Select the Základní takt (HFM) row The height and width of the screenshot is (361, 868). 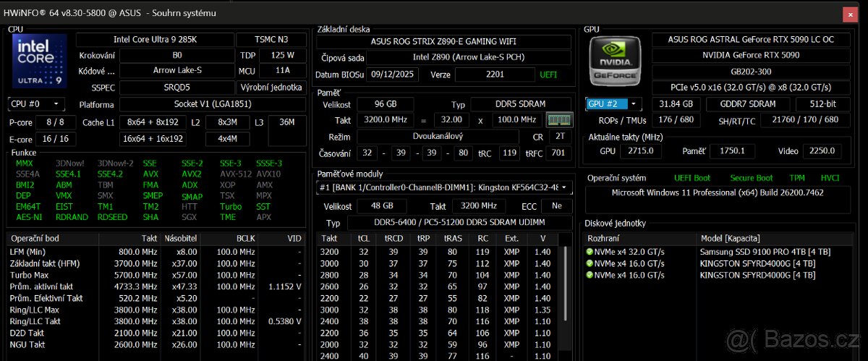pos(156,263)
